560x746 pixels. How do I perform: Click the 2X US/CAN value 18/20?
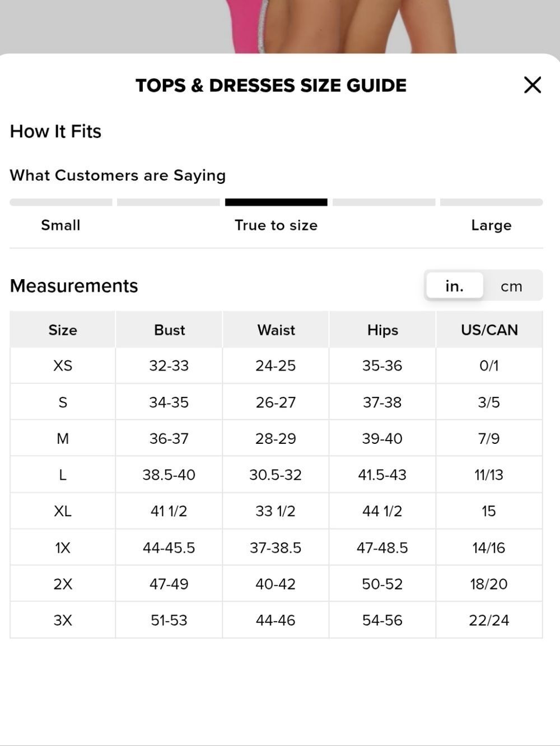(x=489, y=584)
